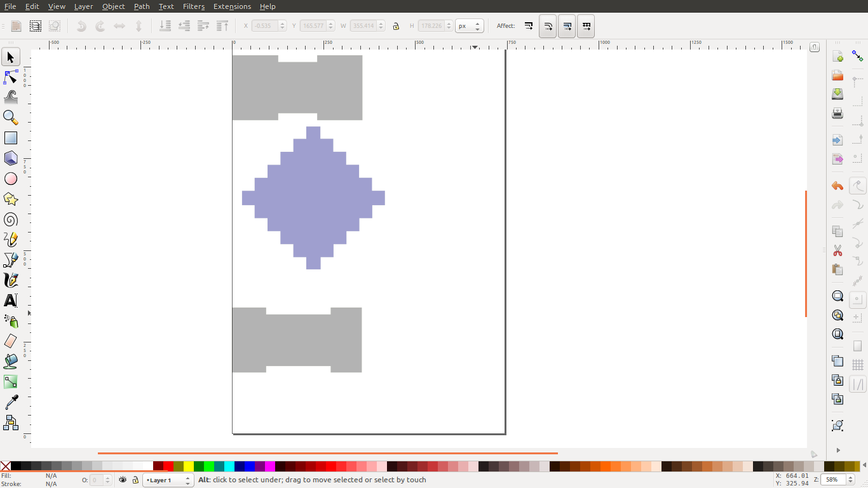Pick the Pencil freehand tool
Viewport: 868px width, 488px height.
pos(11,240)
